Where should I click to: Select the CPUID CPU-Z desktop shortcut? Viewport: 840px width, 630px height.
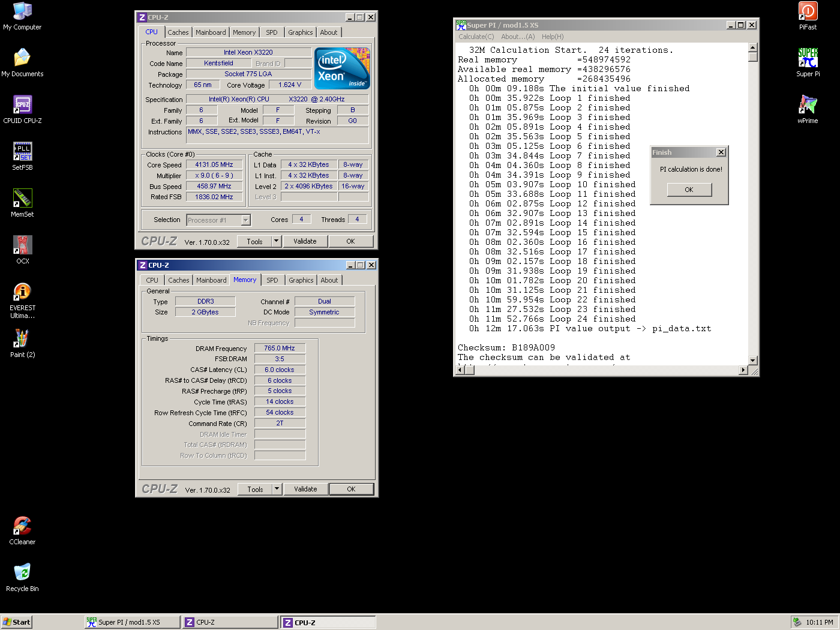pyautogui.click(x=22, y=110)
